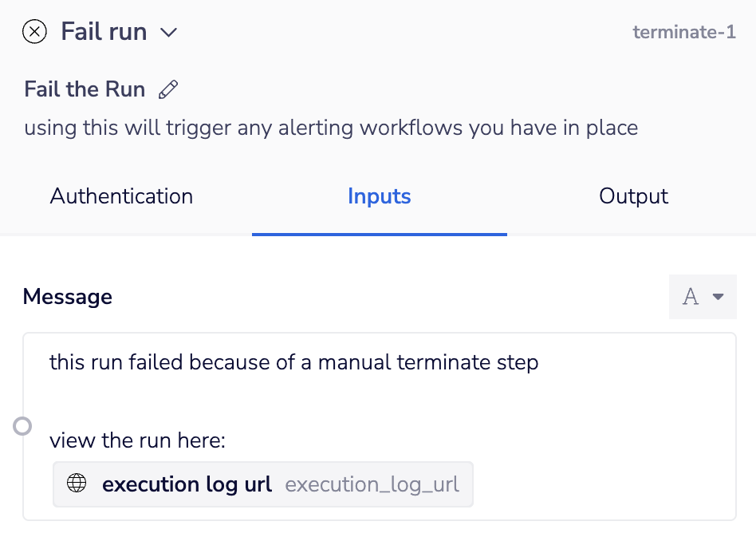Click the Message field label
The image size is (756, 541).
tap(68, 297)
